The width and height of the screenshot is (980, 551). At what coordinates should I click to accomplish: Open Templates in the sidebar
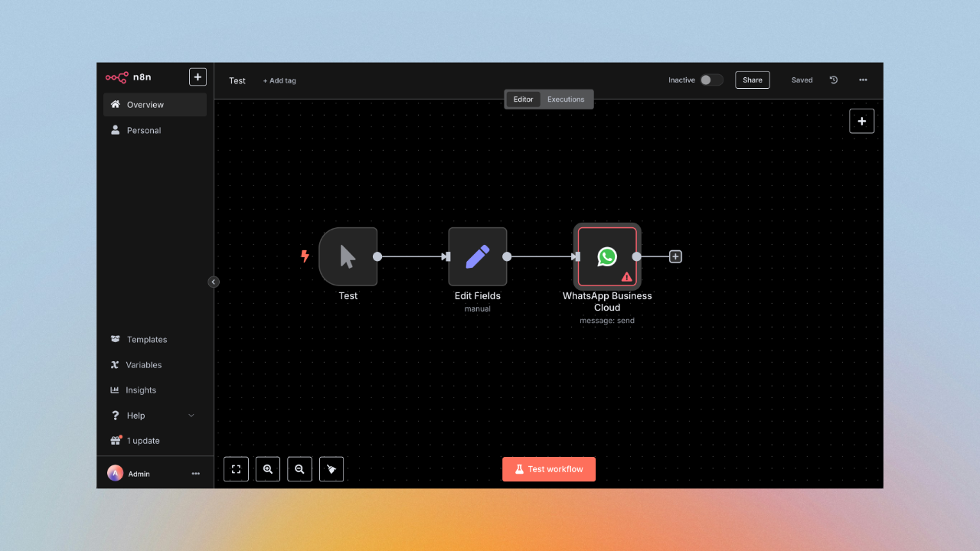point(147,340)
